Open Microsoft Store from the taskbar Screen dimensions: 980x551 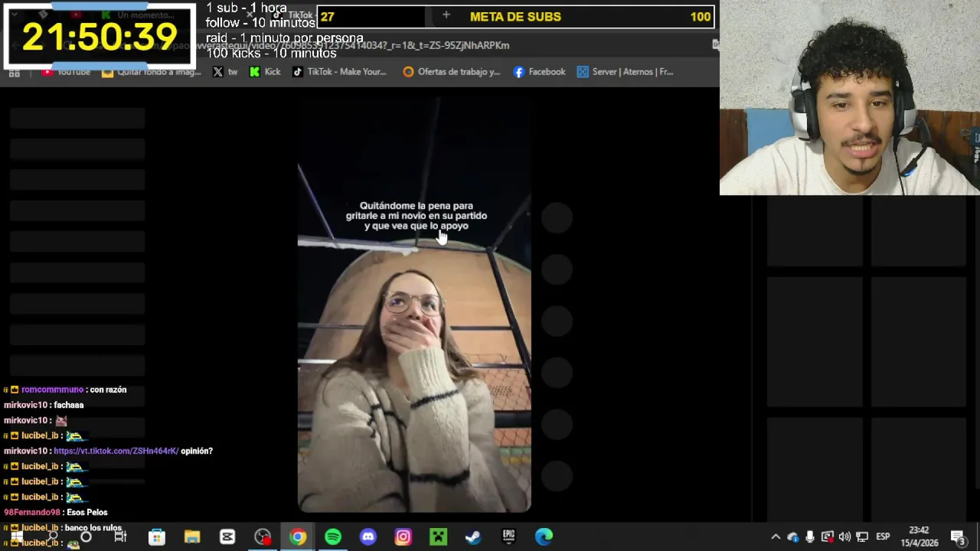coord(157,536)
